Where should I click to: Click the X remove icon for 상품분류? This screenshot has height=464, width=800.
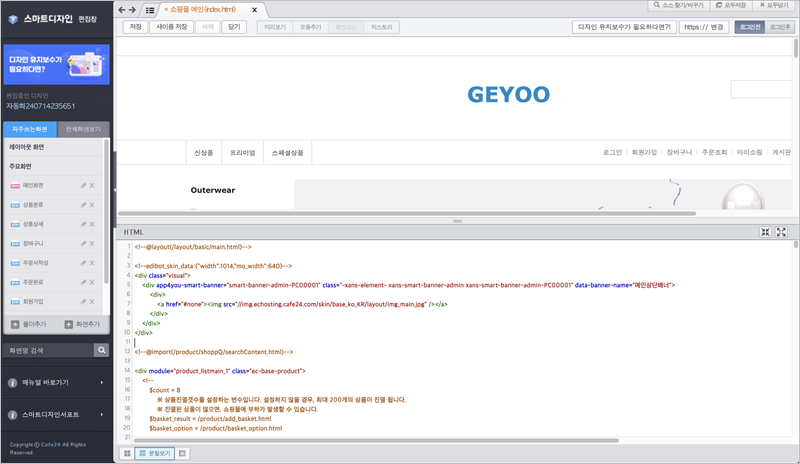tap(92, 205)
